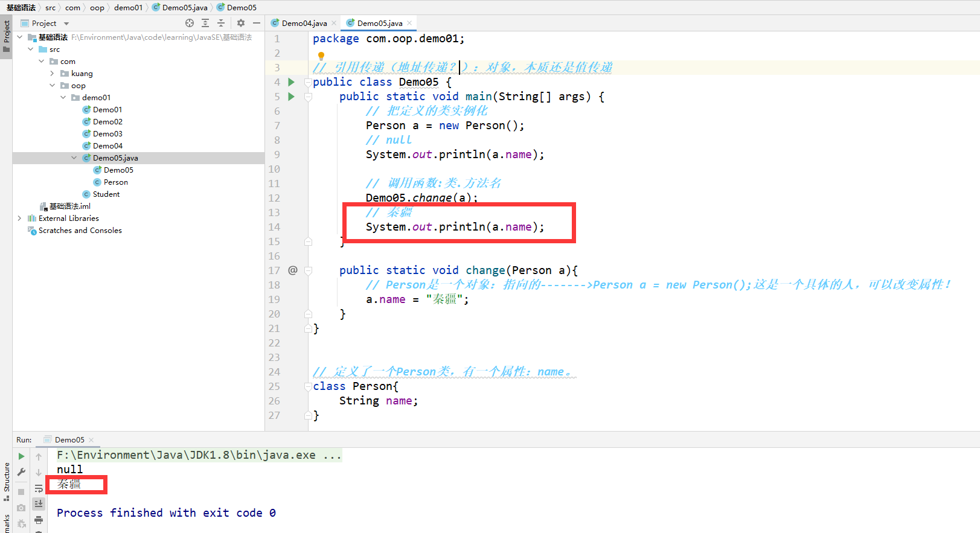Toggle code fold marker for main method
This screenshot has height=533, width=980.
309,97
